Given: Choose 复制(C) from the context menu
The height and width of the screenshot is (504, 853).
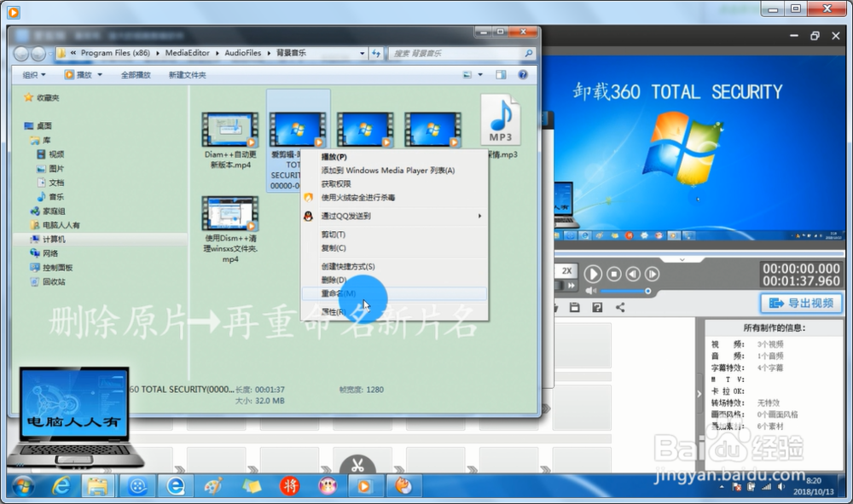Looking at the screenshot, I should click(x=394, y=248).
